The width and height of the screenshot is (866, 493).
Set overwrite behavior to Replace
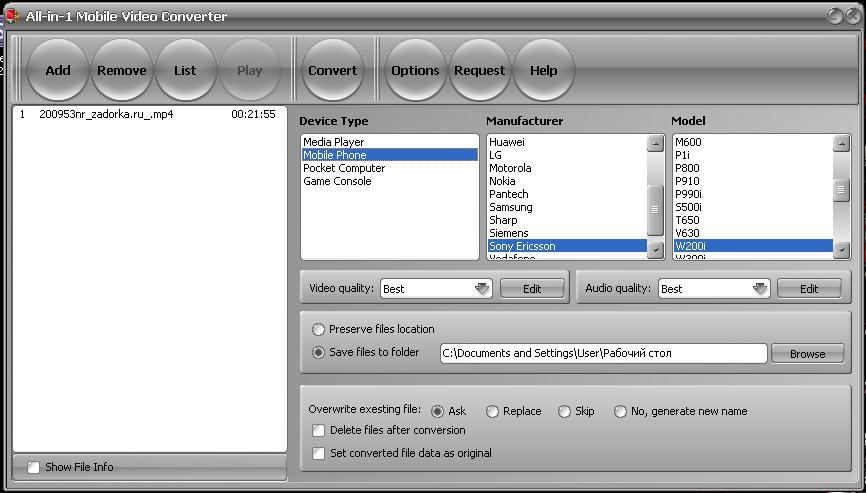click(x=492, y=411)
